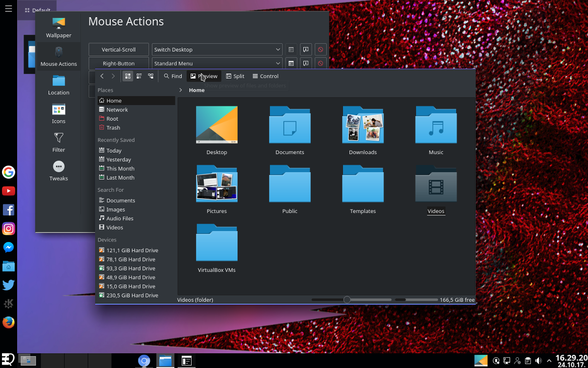Switch to Icons view mode

pyautogui.click(x=127, y=76)
